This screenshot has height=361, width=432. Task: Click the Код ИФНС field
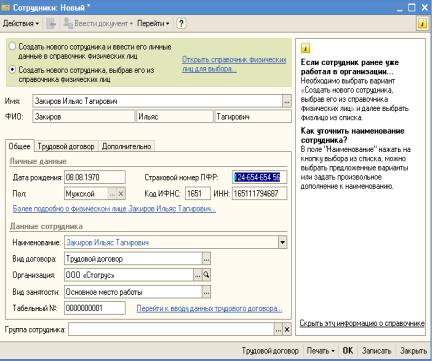(198, 193)
